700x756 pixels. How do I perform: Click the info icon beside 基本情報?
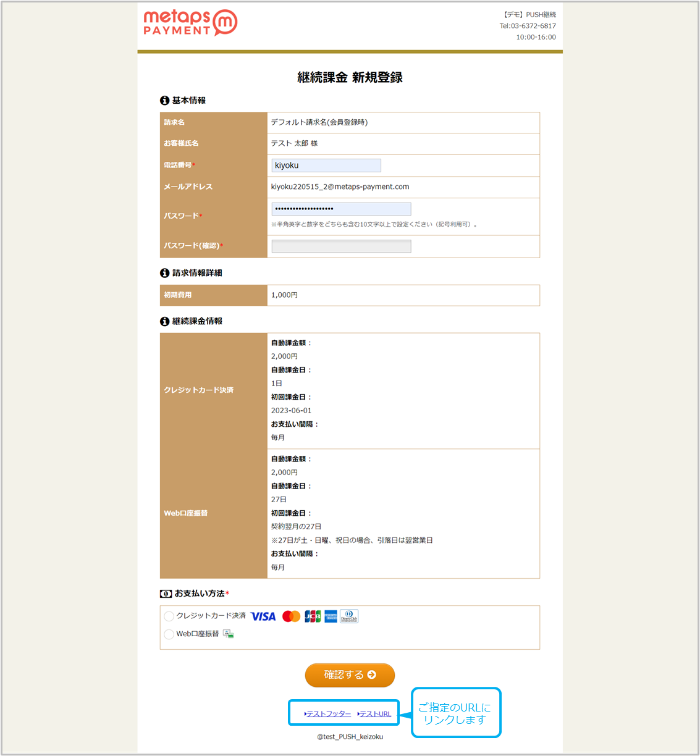point(164,101)
